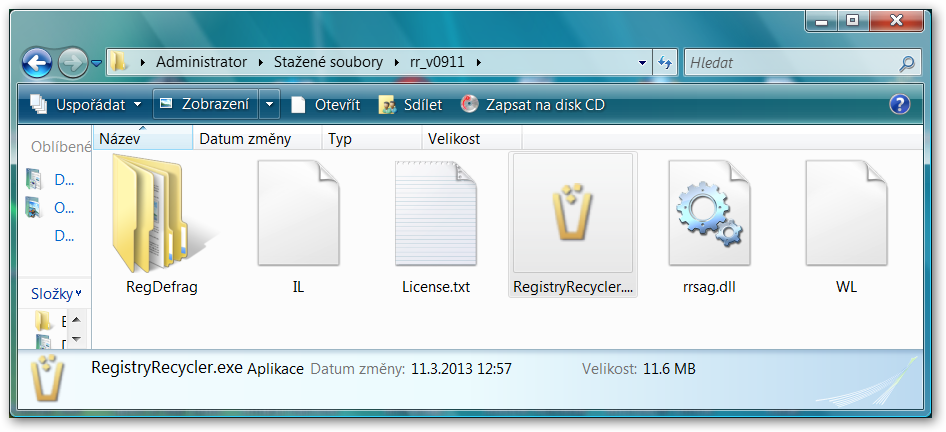Select Stažené soubory in the address path
Screen dimensions: 946x432
[328, 62]
